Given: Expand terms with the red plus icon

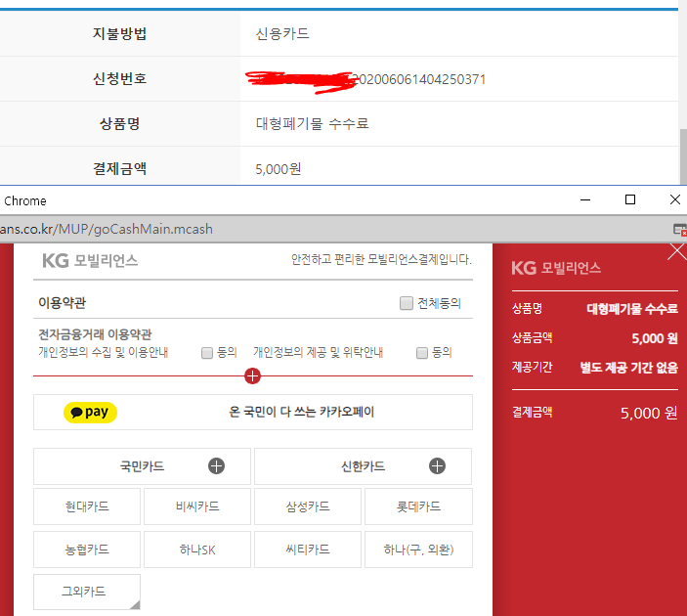Looking at the screenshot, I should [x=252, y=375].
